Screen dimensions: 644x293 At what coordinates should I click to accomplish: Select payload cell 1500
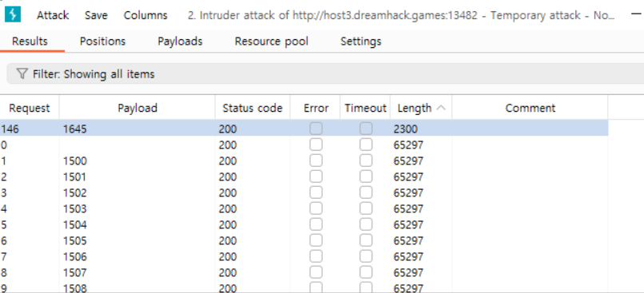pyautogui.click(x=75, y=161)
